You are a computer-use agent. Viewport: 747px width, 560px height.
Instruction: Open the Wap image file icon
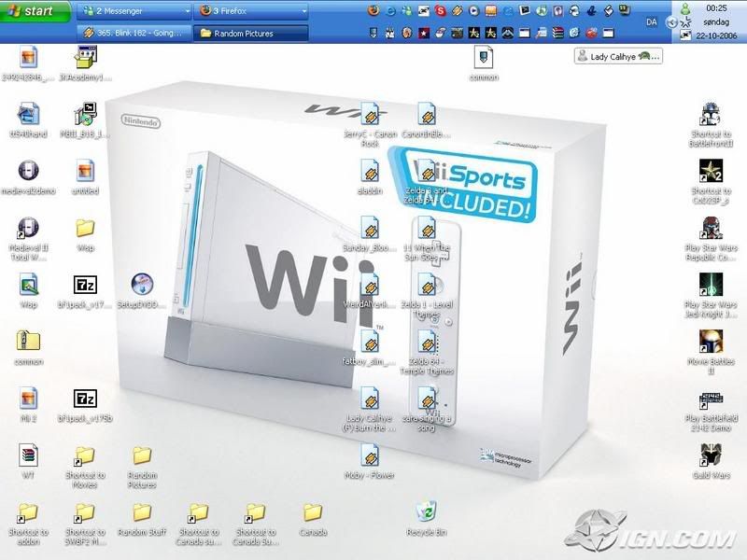[x=29, y=291]
